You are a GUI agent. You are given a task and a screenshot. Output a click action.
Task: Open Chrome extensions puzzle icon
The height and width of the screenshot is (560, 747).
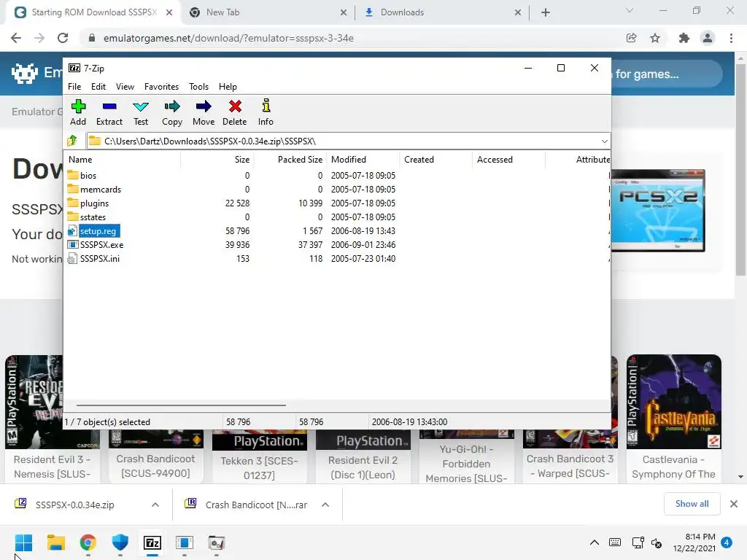coord(684,38)
